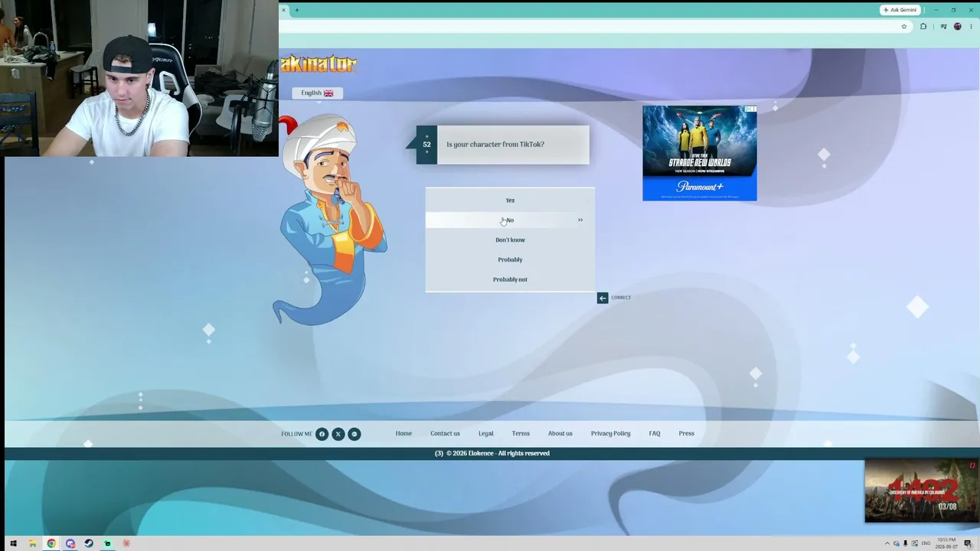Open a new browser tab

(x=297, y=10)
